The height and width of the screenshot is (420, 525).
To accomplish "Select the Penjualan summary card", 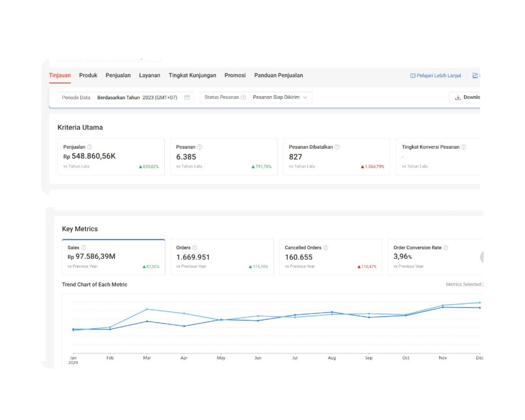I will [x=111, y=157].
